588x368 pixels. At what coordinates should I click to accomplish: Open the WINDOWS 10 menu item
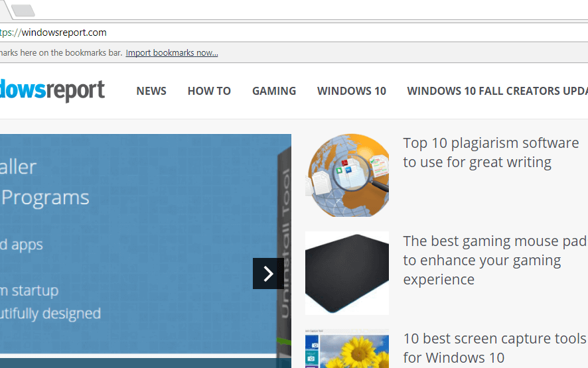click(352, 91)
